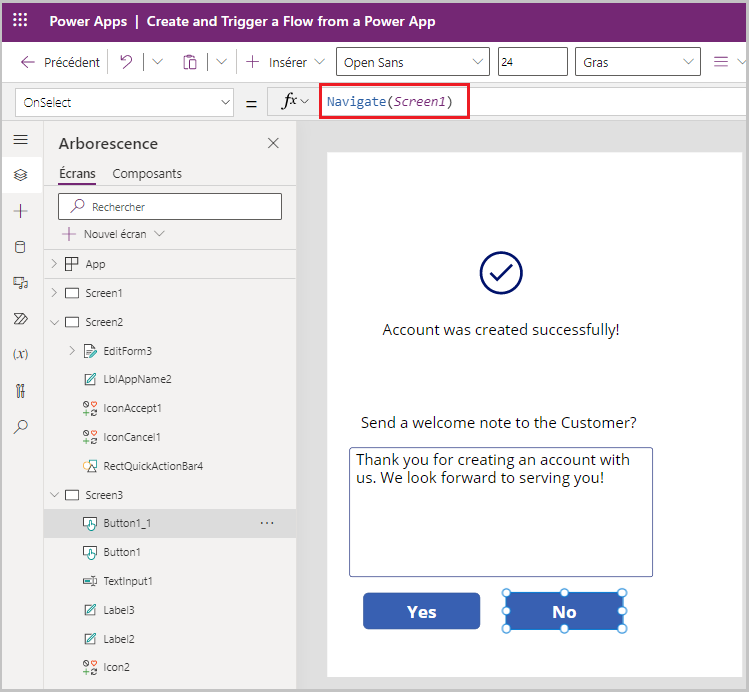Click the No button on canvas

(x=564, y=611)
